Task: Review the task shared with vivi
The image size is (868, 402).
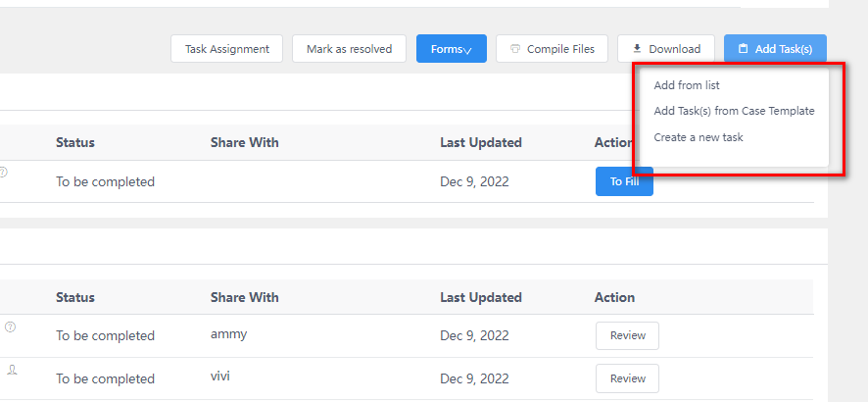Action: click(627, 378)
